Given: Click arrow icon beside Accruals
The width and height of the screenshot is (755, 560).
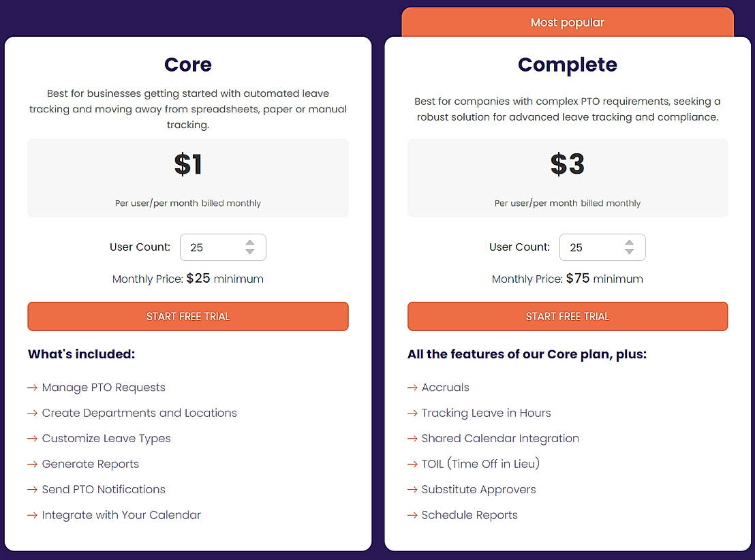Looking at the screenshot, I should 412,388.
